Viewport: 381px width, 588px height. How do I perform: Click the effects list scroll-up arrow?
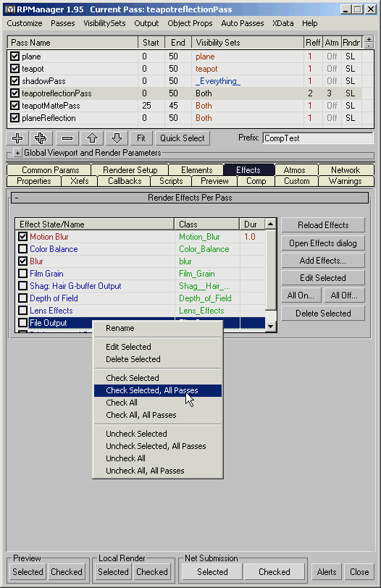(x=270, y=224)
